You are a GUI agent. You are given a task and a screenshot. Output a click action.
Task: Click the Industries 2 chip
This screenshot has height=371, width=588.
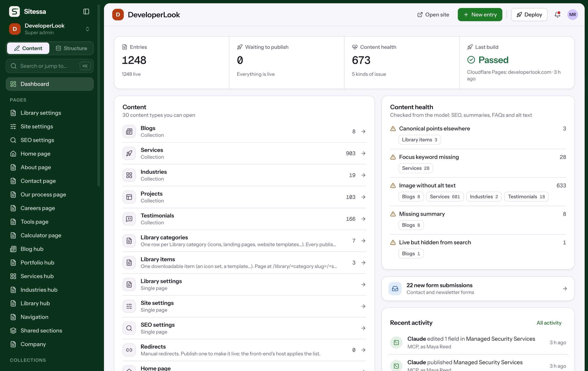tap(484, 197)
